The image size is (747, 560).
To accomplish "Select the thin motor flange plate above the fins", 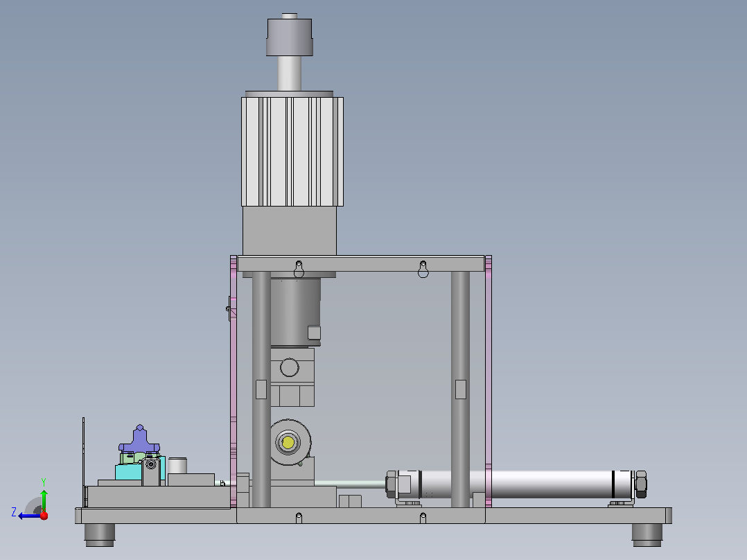I will pos(289,94).
